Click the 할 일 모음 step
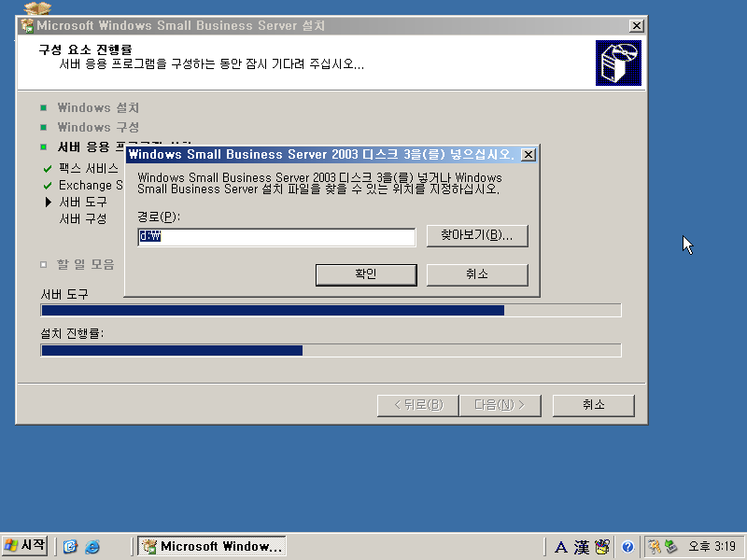 (x=85, y=264)
